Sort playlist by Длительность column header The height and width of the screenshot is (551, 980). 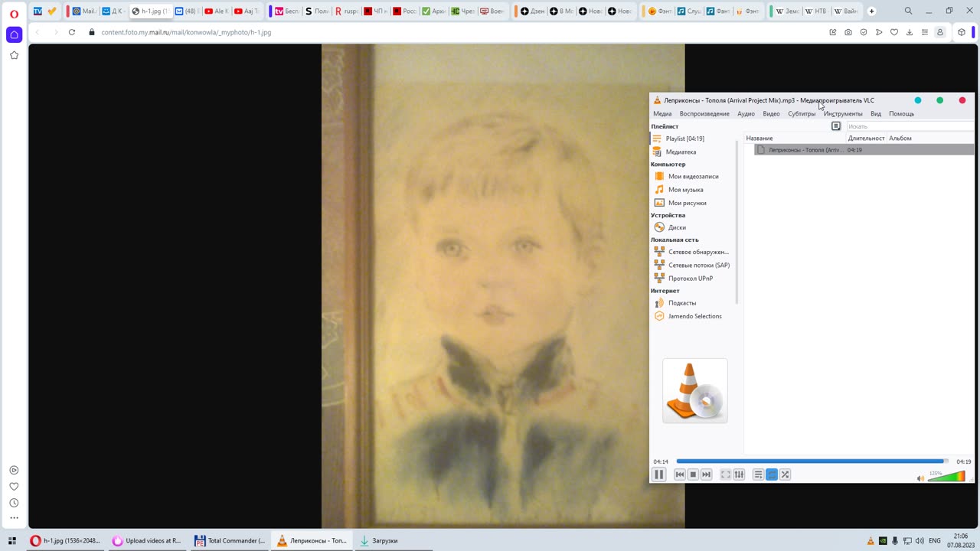point(867,138)
